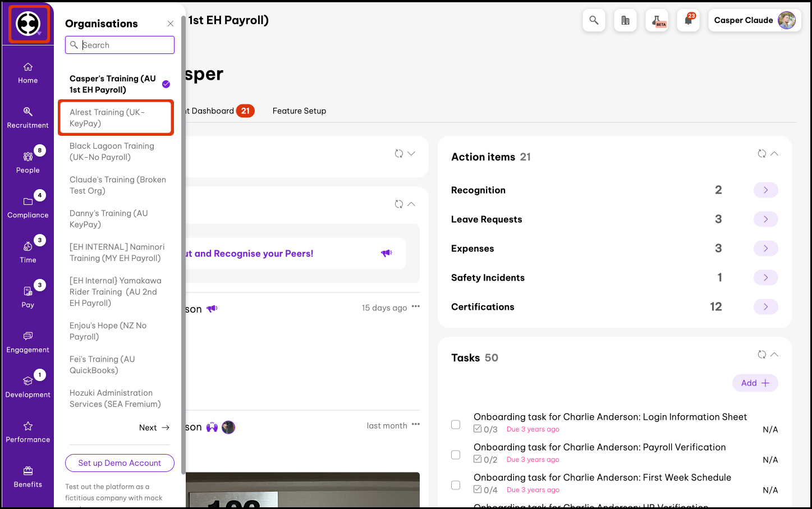Open the notifications bell icon
Image resolution: width=812 pixels, height=509 pixels.
(688, 21)
